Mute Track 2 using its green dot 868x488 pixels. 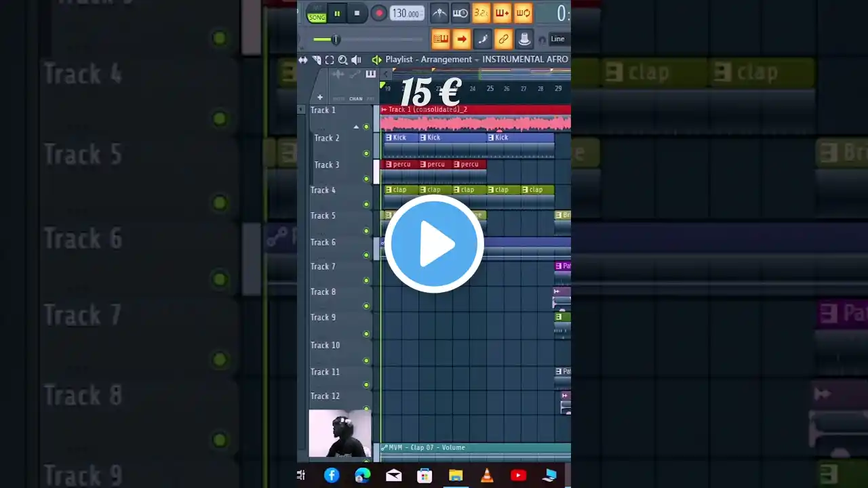pyautogui.click(x=366, y=153)
